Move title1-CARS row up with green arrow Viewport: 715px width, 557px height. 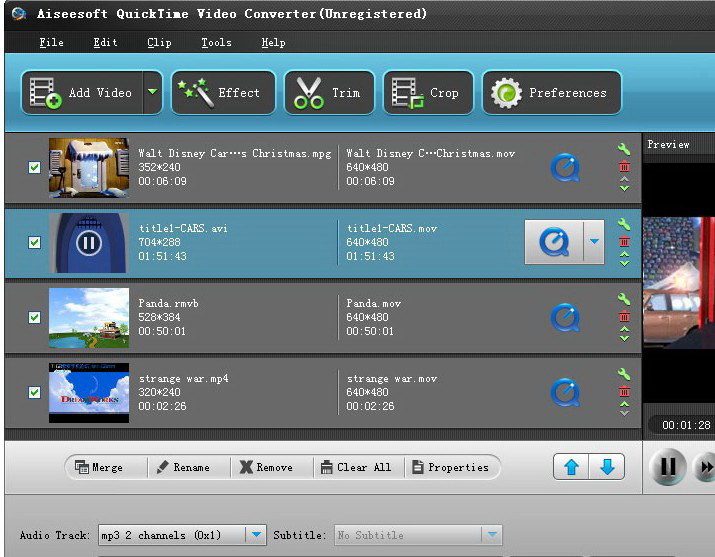click(624, 254)
